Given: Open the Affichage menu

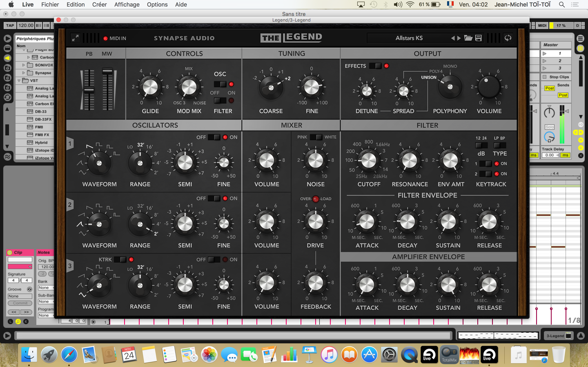Looking at the screenshot, I should [x=127, y=4].
